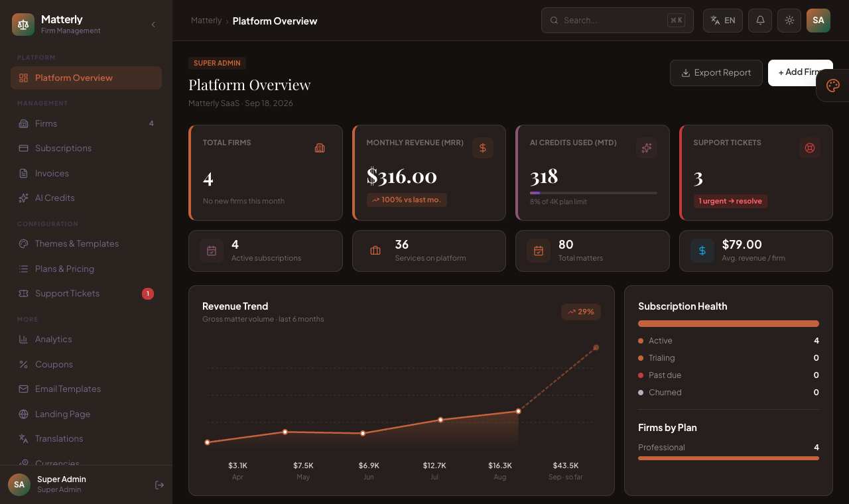The image size is (849, 504).
Task: Click the Landing Page globe icon
Action: (23, 414)
